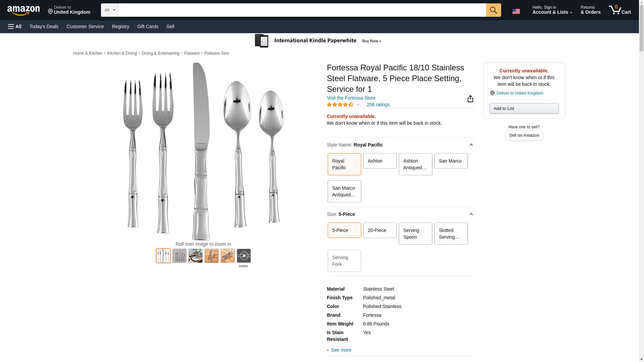
Task: Open Today's Deals in navigation
Action: 44,26
